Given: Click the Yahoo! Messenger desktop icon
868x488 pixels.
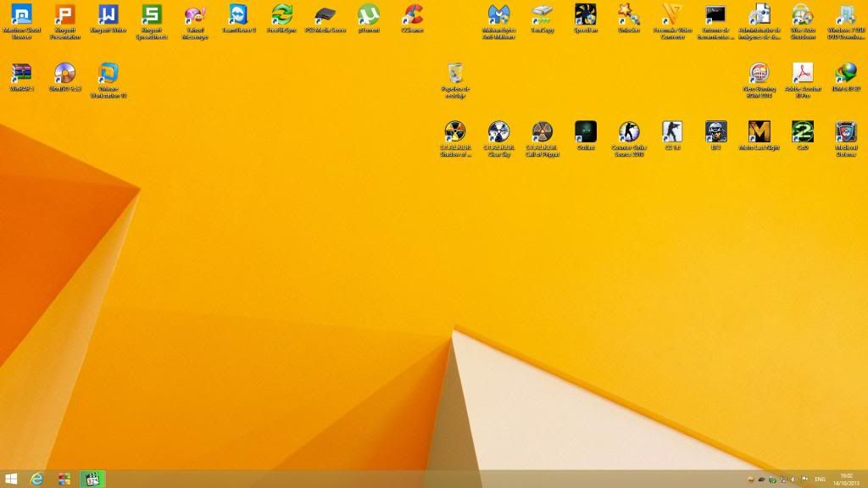Looking at the screenshot, I should 195,15.
